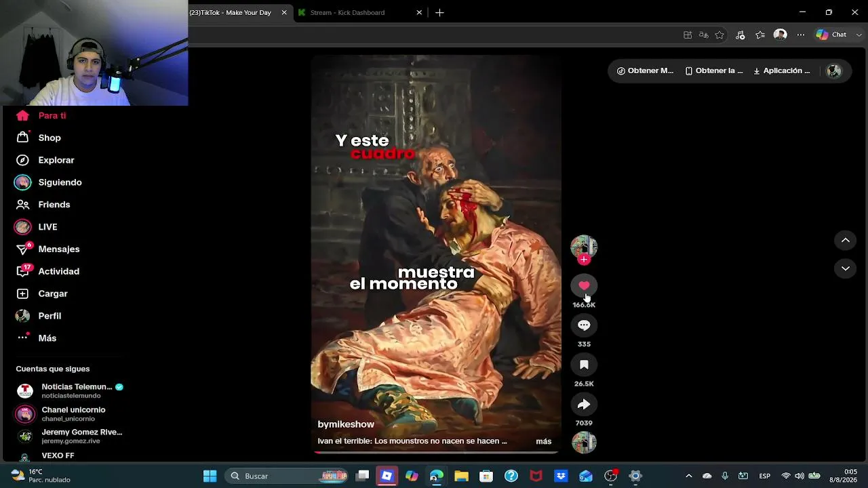This screenshot has width=868, height=488.
Task: Open the video comments (335)
Action: coord(584,325)
